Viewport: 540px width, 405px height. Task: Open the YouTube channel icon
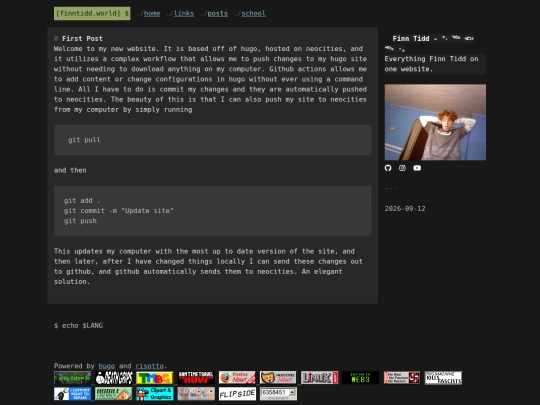[x=417, y=168]
